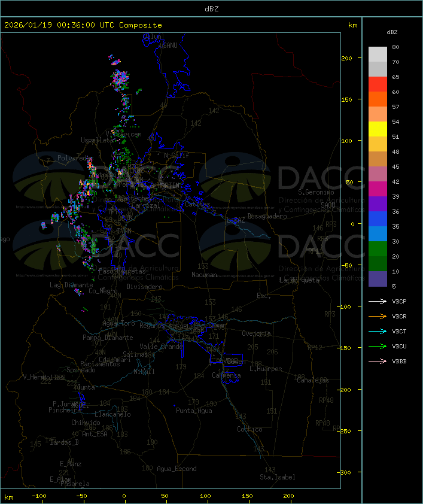Select the red 60-65 dBZ color swatch

pos(378,84)
